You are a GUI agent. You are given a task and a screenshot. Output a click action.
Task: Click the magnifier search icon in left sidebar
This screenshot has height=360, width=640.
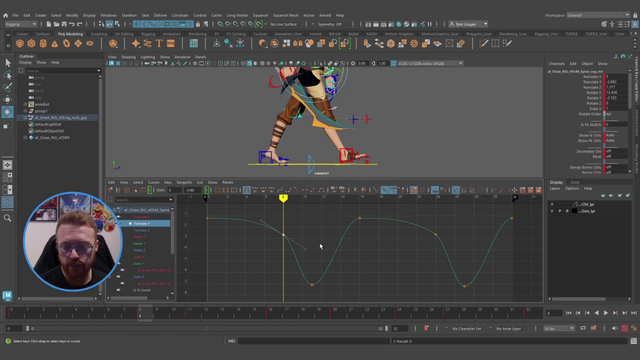click(7, 218)
